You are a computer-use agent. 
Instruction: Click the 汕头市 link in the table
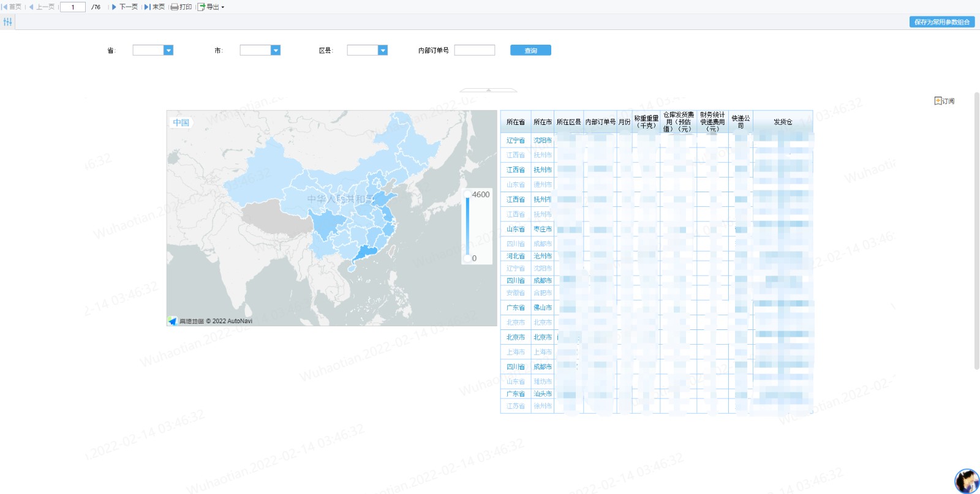[543, 394]
